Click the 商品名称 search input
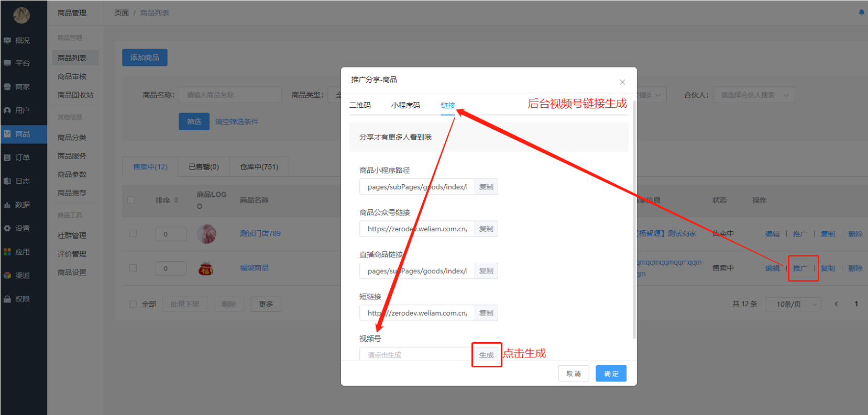Viewport: 868px width, 415px height. 230,95
